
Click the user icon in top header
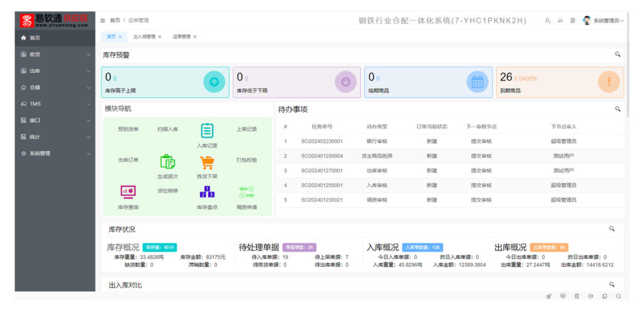pyautogui.click(x=548, y=21)
